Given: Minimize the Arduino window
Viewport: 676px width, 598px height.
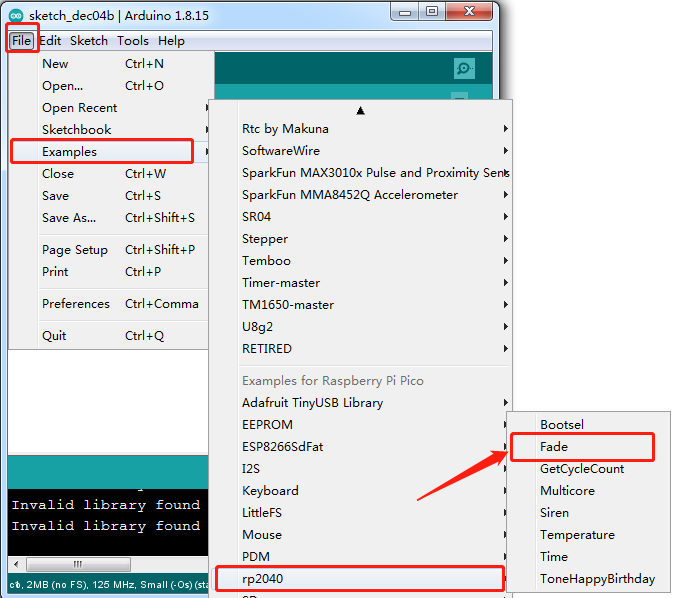Looking at the screenshot, I should pos(404,12).
